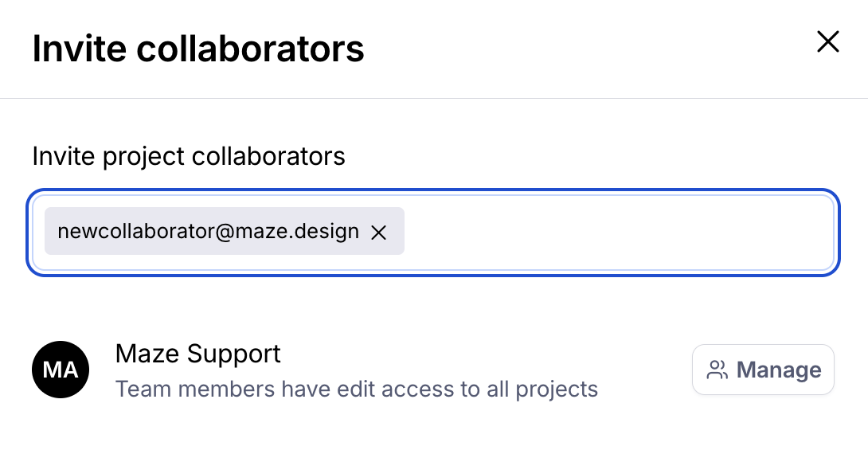The height and width of the screenshot is (454, 868).
Task: Focus the invite email input field
Action: pos(617,232)
